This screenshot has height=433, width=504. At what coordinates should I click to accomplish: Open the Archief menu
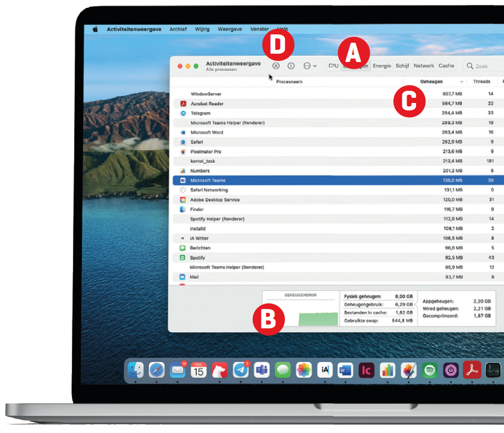(178, 29)
